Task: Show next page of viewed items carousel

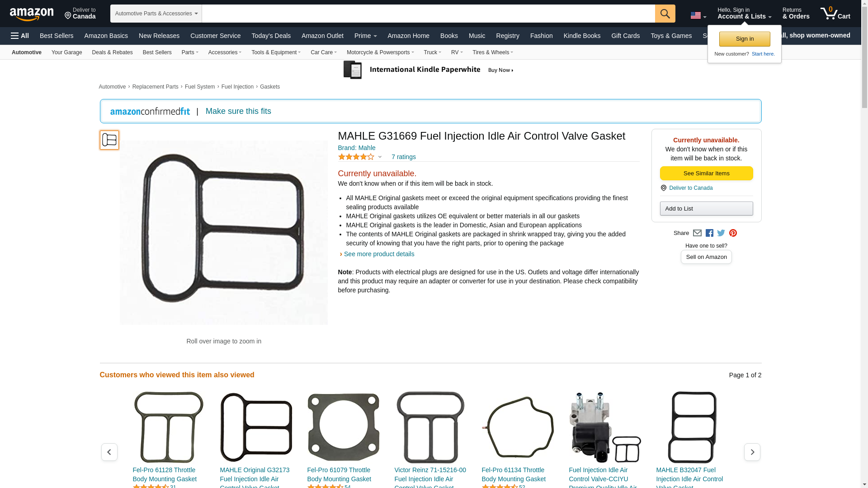Action: tap(752, 452)
